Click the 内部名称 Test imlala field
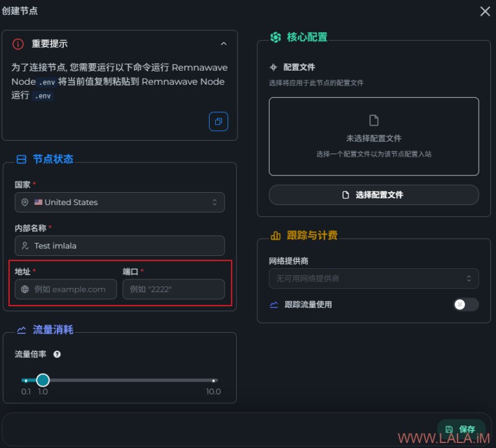This screenshot has height=448, width=496. pos(120,245)
